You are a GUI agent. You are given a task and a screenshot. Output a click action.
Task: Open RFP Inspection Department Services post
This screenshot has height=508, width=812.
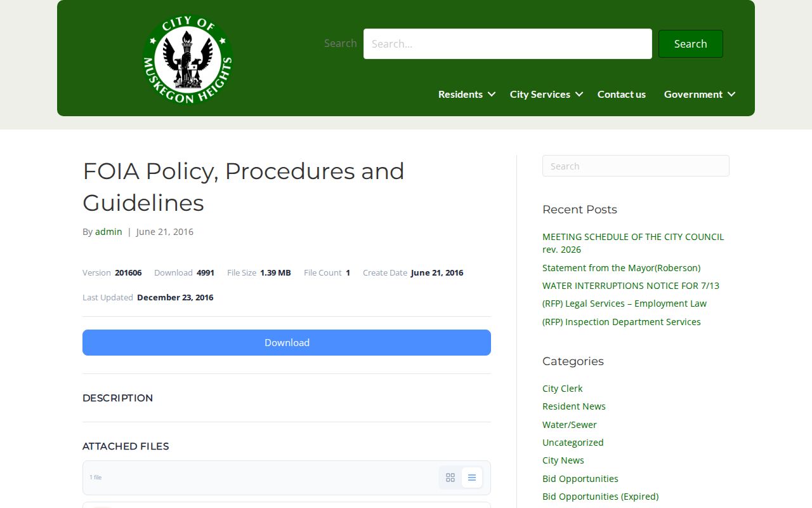pyautogui.click(x=622, y=322)
